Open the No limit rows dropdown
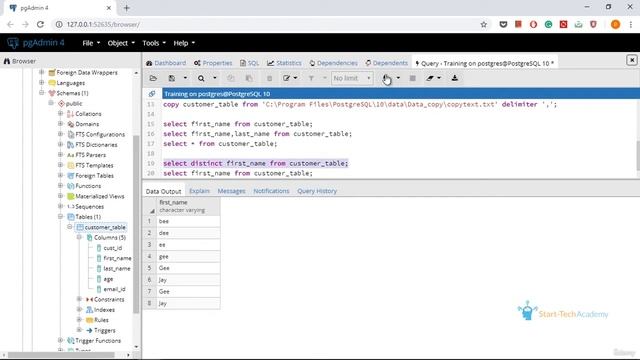 tap(352, 78)
